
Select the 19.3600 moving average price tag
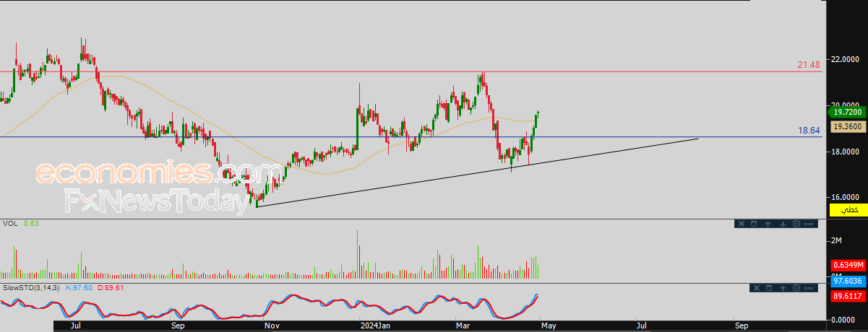pos(846,126)
